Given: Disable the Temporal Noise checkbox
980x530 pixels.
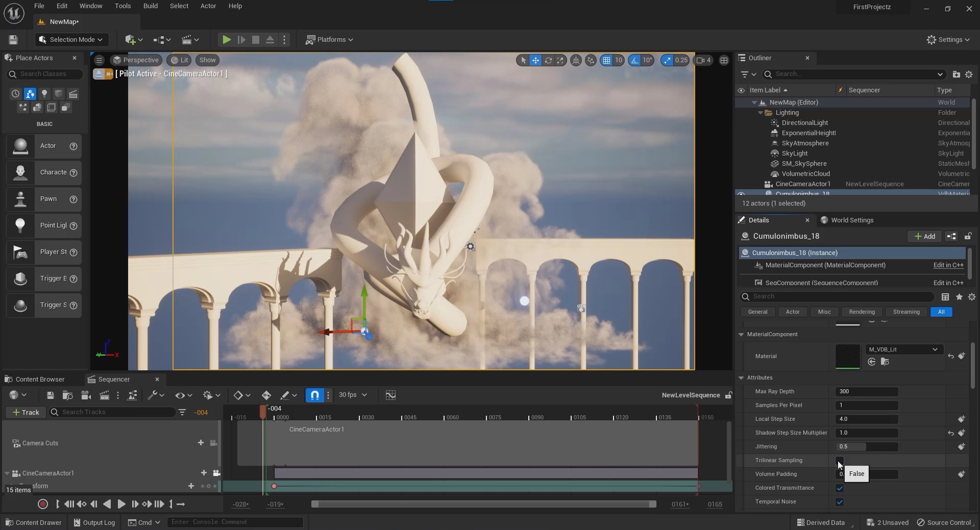Looking at the screenshot, I should pos(840,502).
